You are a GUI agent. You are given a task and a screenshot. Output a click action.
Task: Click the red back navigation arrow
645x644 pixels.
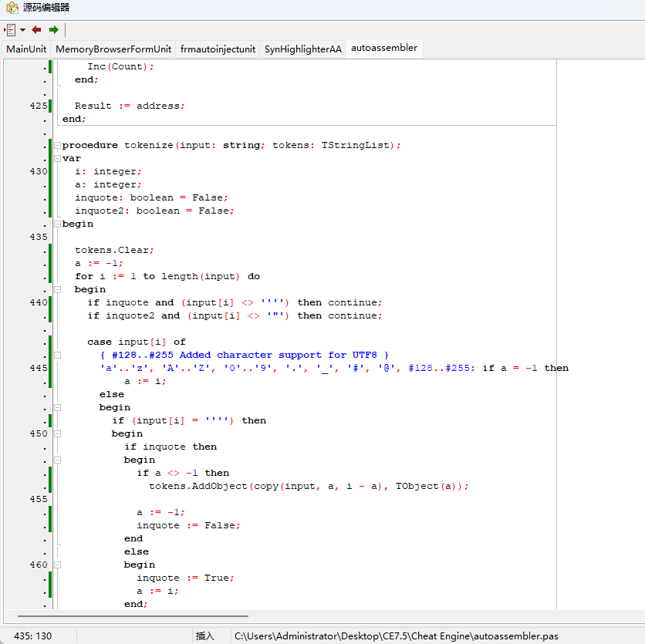(x=36, y=30)
